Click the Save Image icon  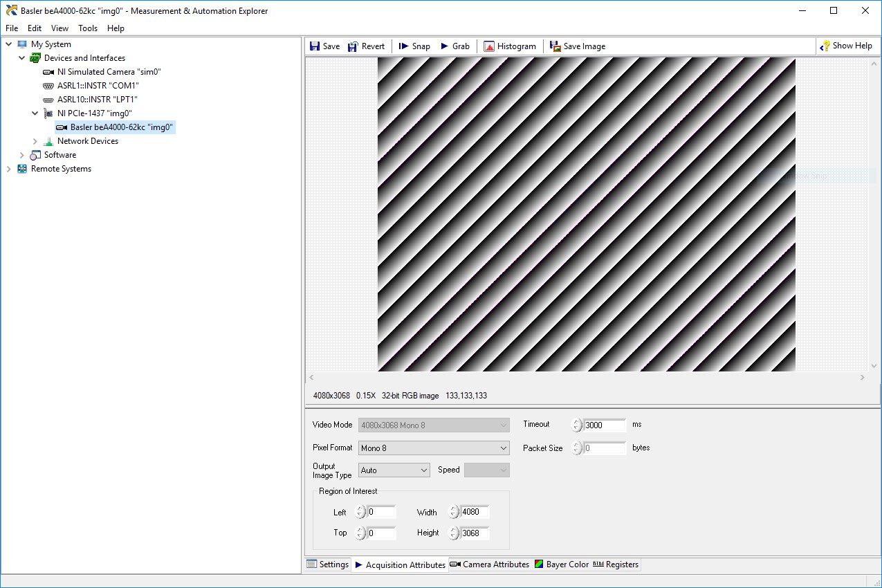tap(555, 46)
